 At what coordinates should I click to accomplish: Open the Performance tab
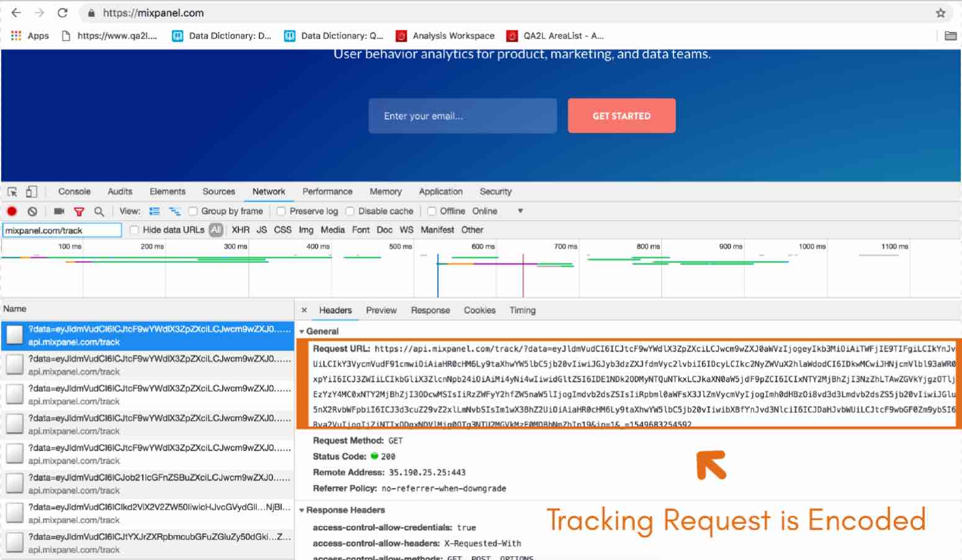[x=327, y=192]
